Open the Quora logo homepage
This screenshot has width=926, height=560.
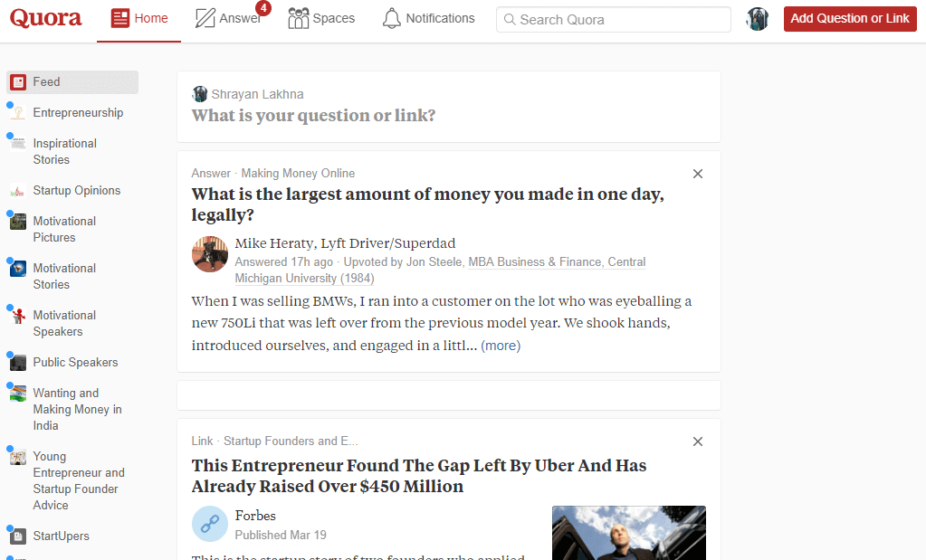click(x=45, y=18)
